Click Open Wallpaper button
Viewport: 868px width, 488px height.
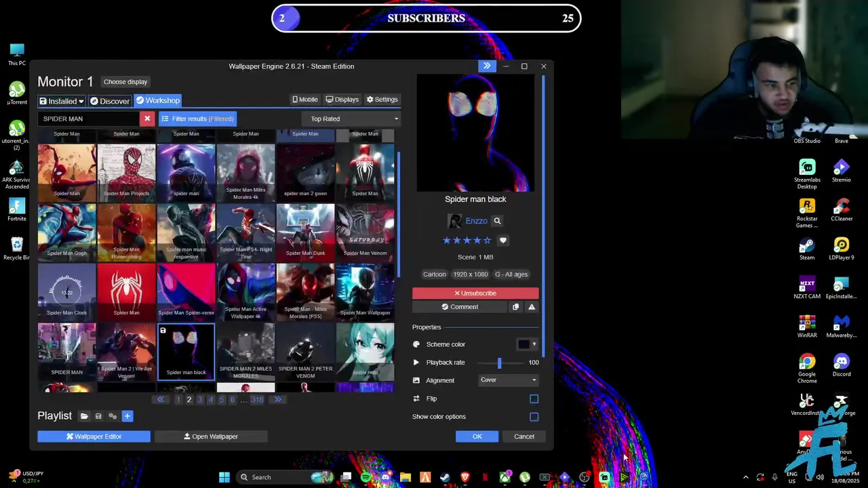click(x=211, y=436)
